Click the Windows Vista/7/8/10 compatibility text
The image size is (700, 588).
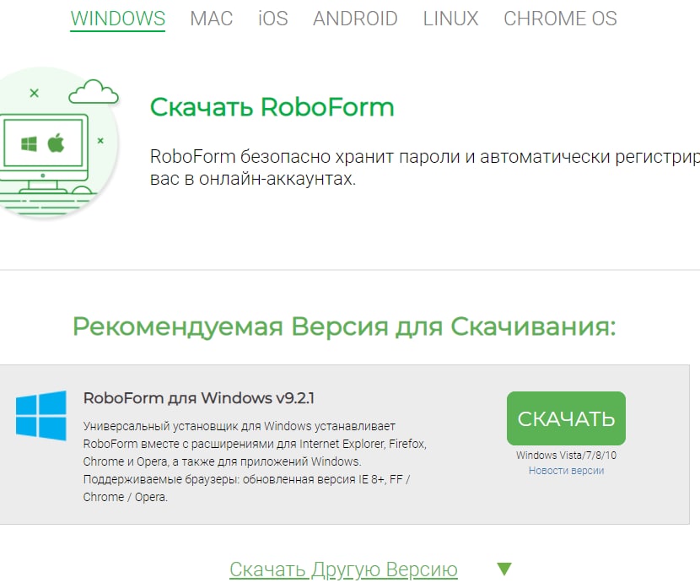click(566, 456)
